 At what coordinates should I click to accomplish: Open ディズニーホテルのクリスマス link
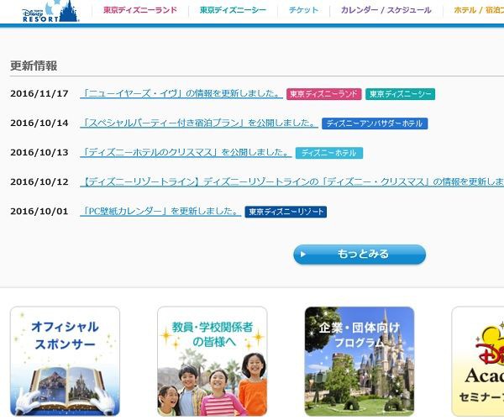point(186,152)
